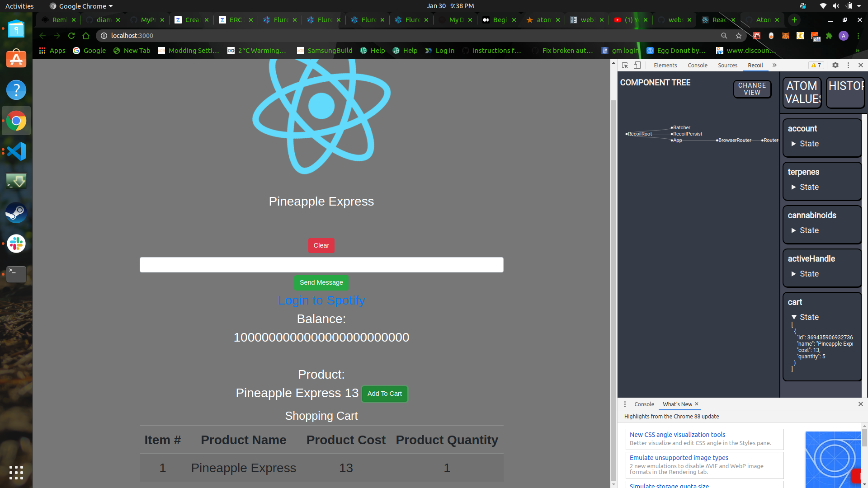Screen dimensions: 868x488
Task: Open the zoom magnifier icon in address bar
Action: [x=724, y=36]
